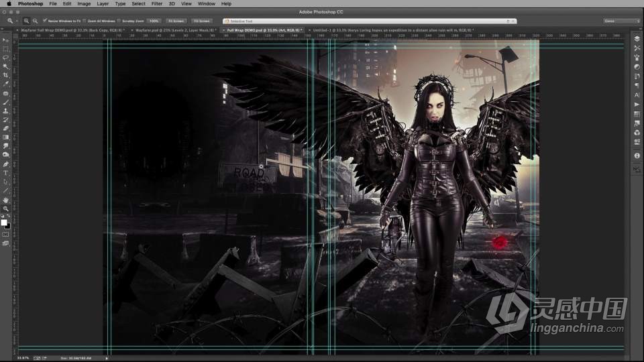The height and width of the screenshot is (362, 644).
Task: Select the Type tool
Action: (6, 173)
